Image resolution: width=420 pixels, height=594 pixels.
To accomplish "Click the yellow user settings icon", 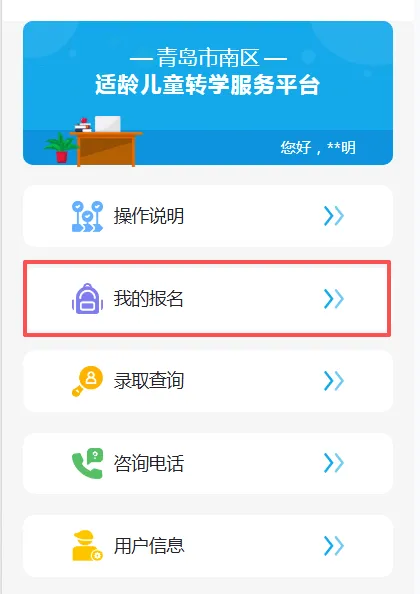I will pyautogui.click(x=87, y=546).
